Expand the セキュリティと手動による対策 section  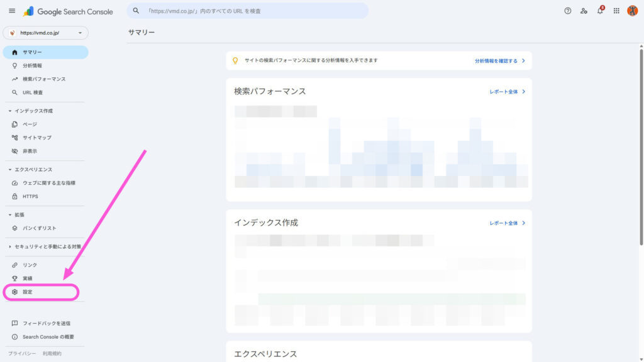(45, 246)
